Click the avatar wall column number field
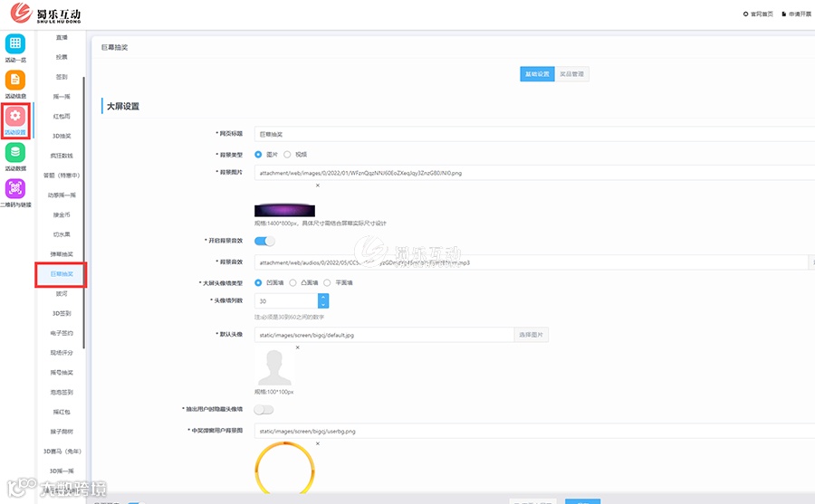 [286, 300]
